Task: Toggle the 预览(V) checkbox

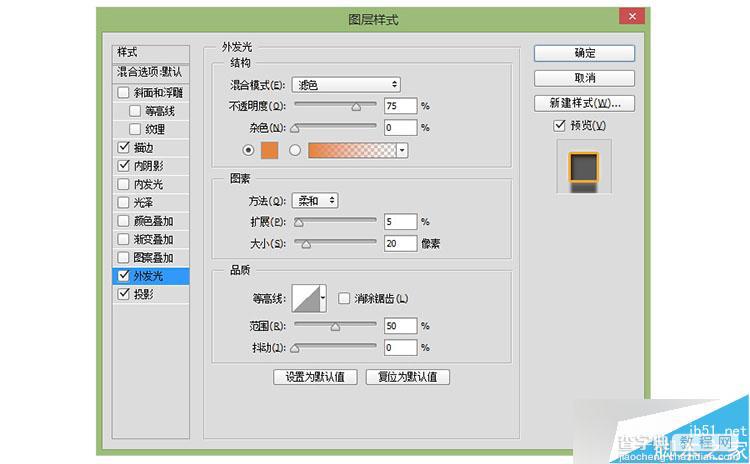Action: pyautogui.click(x=559, y=125)
